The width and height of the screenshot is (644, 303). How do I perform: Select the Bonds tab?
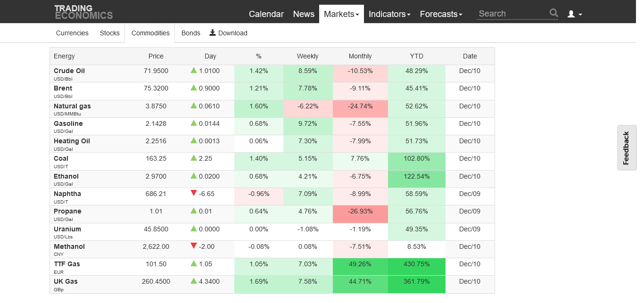[190, 33]
